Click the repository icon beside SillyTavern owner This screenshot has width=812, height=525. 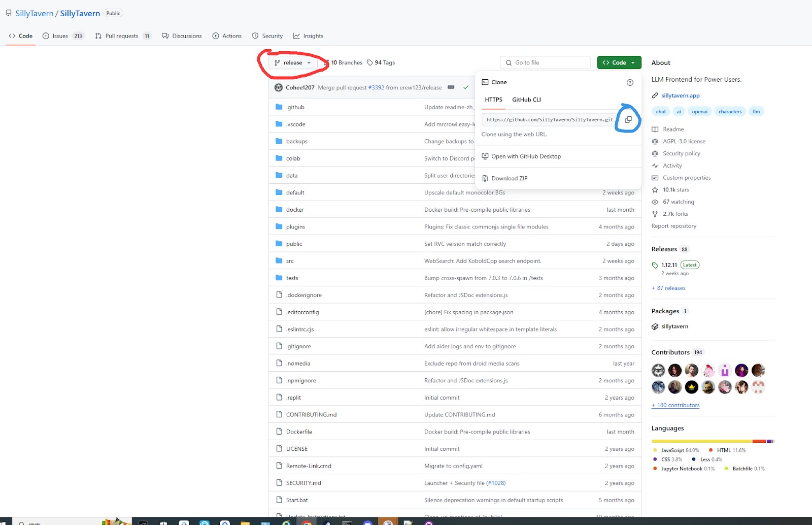coord(9,13)
